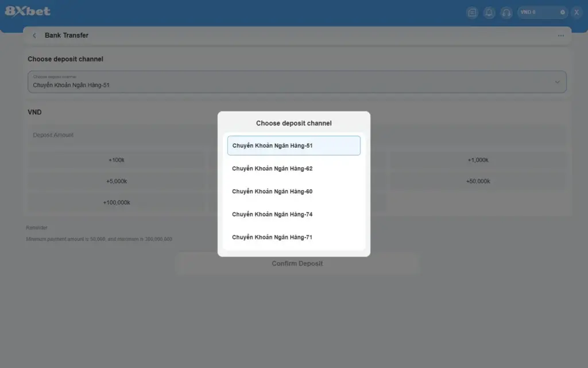588x368 pixels.
Task: Click the 8Xbet logo
Action: pyautogui.click(x=28, y=11)
